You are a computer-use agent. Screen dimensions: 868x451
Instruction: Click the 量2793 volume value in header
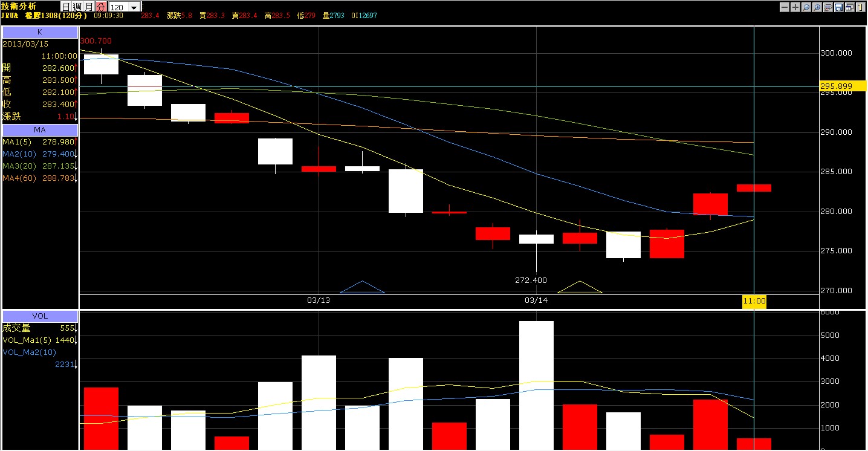[x=332, y=15]
